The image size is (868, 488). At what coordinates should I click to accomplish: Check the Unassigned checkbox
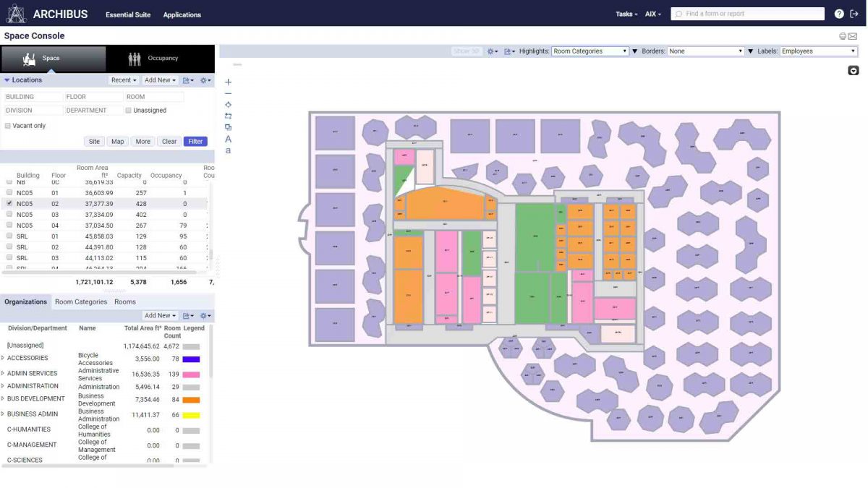coord(129,111)
